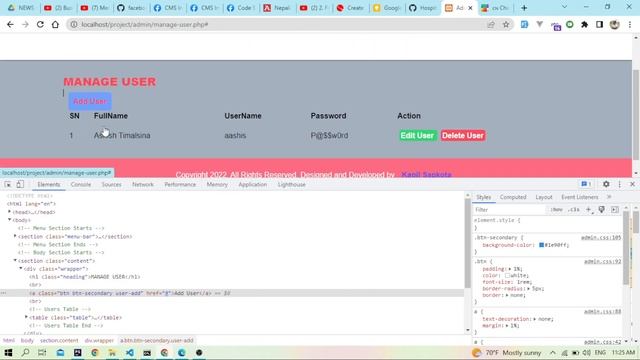
Task: Open the Performance panel tab
Action: (180, 184)
